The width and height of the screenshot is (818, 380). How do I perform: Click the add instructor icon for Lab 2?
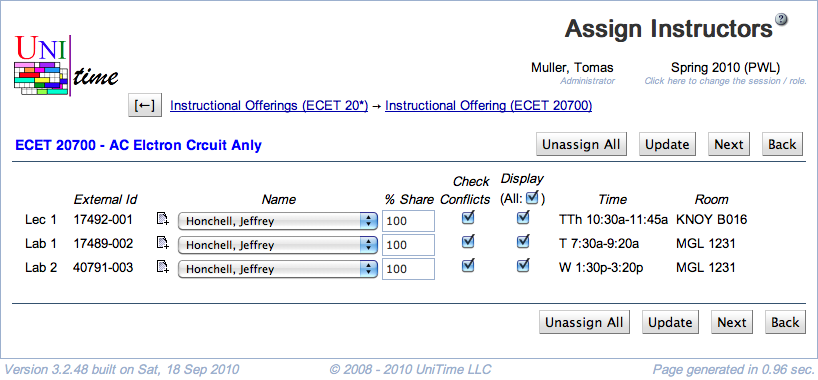(x=163, y=267)
